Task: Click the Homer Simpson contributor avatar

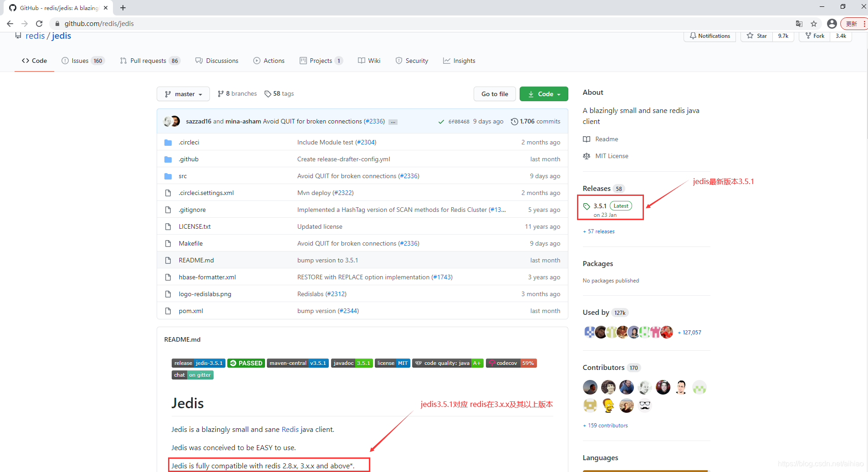Action: click(x=608, y=405)
